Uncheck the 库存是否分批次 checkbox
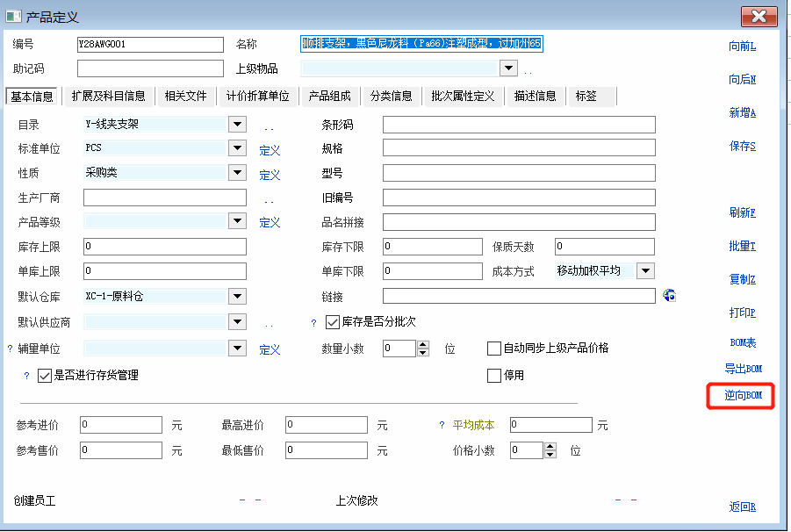This screenshot has width=791, height=532. tap(333, 322)
